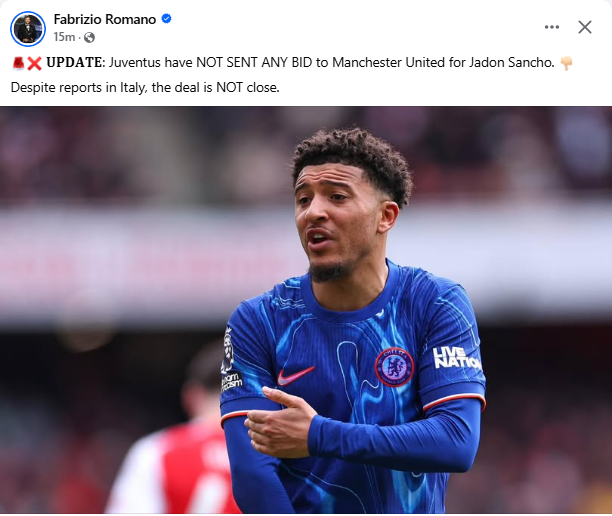Image resolution: width=612 pixels, height=516 pixels.
Task: Click the Chelsea crest on the jersey
Action: 394,367
